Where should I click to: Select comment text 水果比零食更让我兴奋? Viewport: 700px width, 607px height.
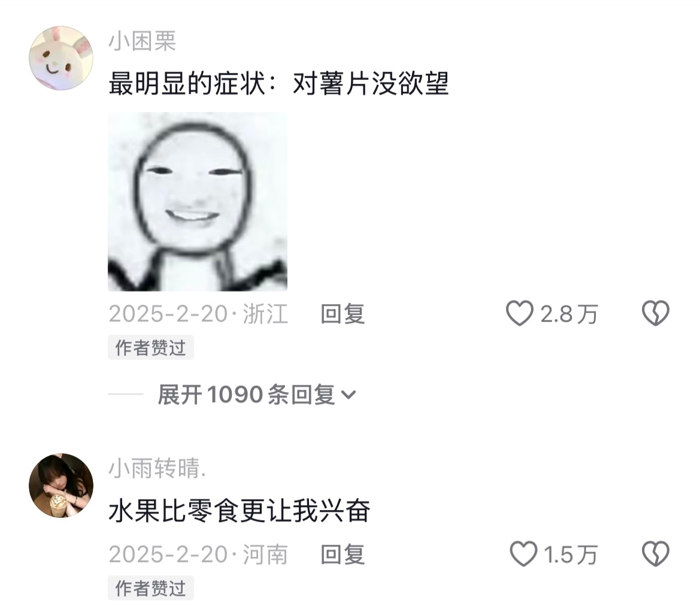pos(240,511)
